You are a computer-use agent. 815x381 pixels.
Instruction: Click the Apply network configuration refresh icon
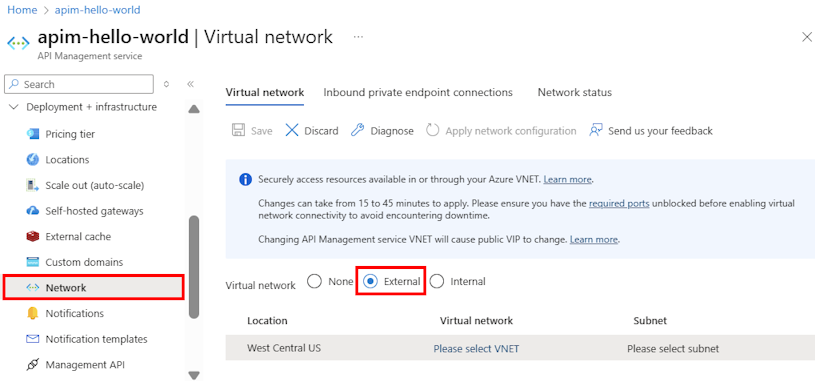(432, 130)
